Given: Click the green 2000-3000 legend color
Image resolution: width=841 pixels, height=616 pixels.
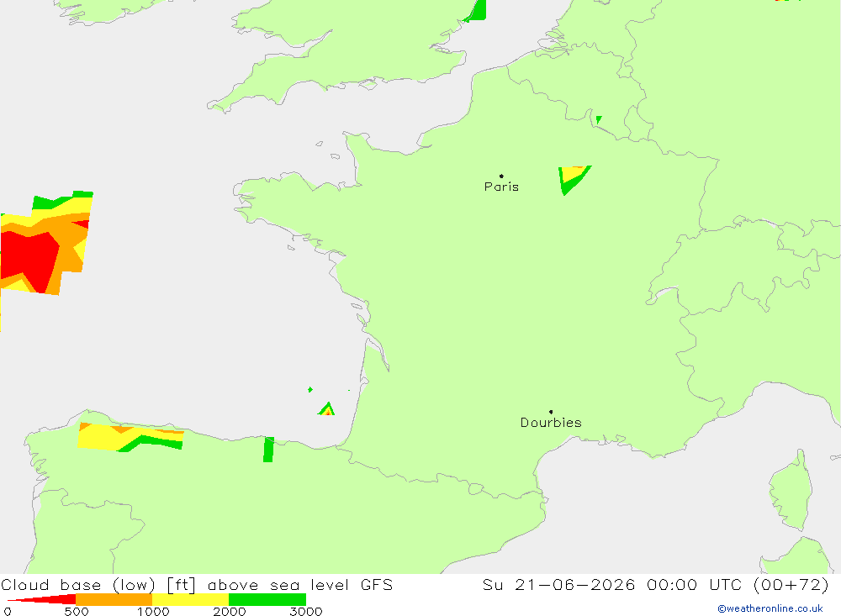Looking at the screenshot, I should tap(267, 599).
